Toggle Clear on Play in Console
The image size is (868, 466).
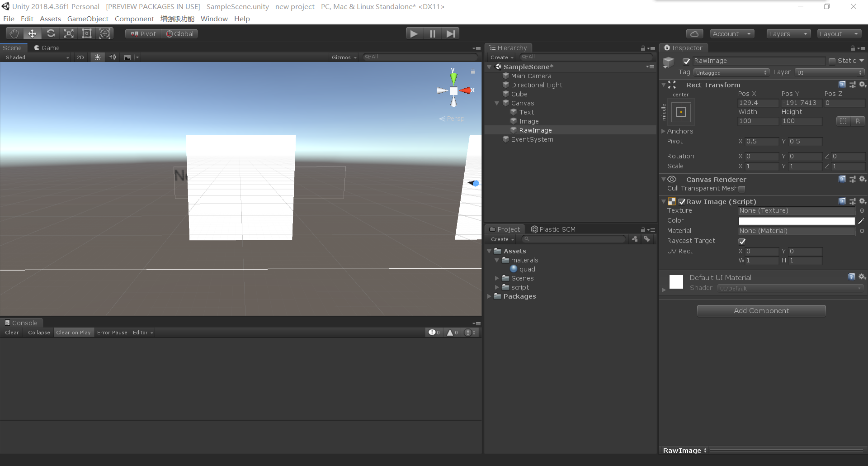click(73, 333)
